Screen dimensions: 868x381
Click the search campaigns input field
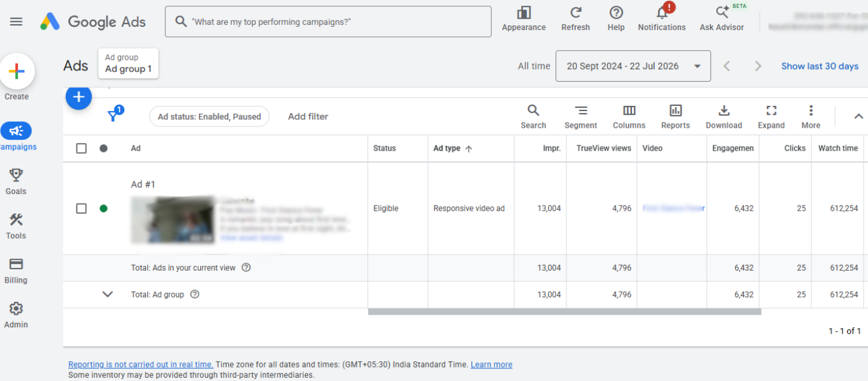328,22
